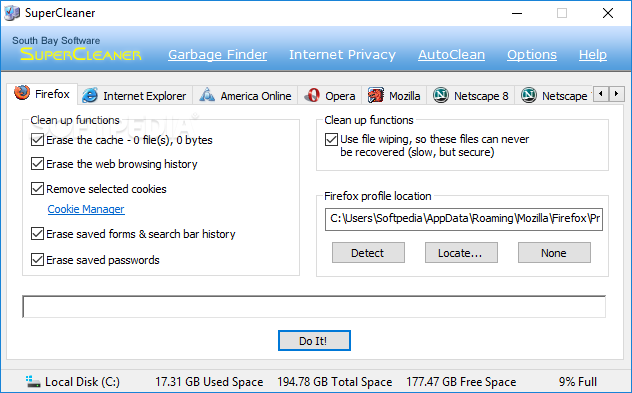Click the SuperCleaner app icon in title bar
Viewport: 632px width, 393px height.
click(x=12, y=12)
